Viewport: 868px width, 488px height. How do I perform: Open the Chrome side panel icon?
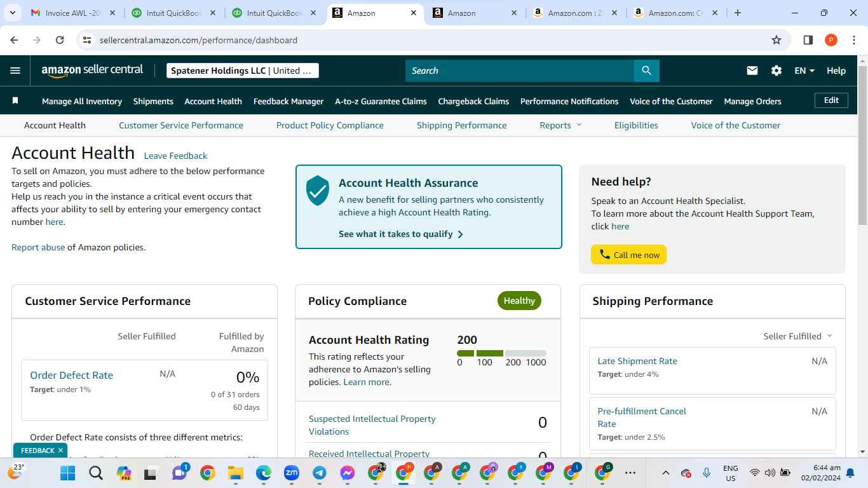click(x=808, y=40)
